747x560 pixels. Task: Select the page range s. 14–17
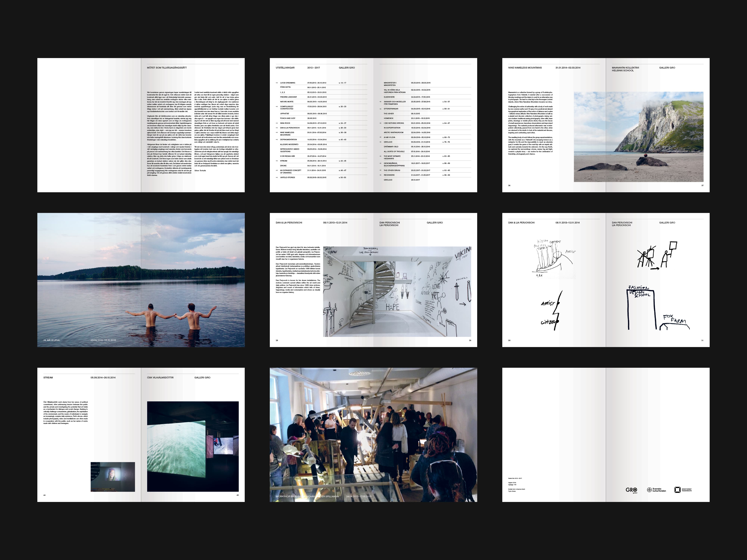(343, 83)
